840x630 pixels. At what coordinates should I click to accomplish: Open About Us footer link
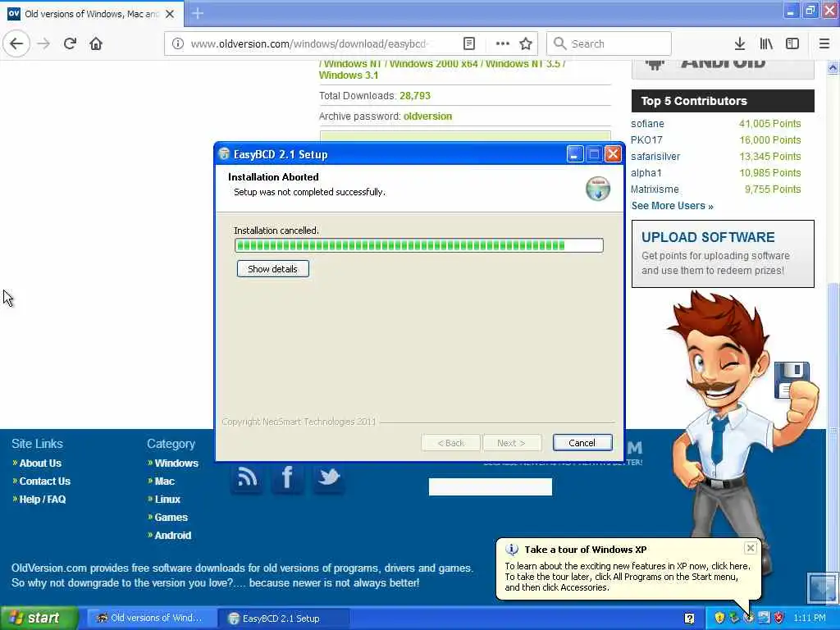[40, 463]
